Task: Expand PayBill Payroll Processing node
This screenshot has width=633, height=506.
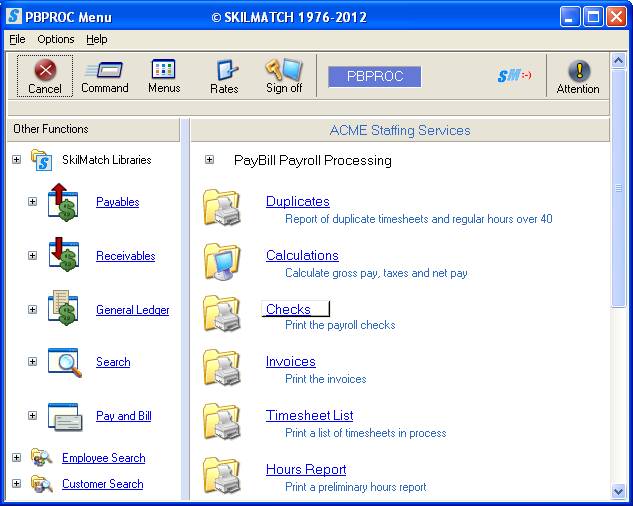Action: click(x=210, y=160)
